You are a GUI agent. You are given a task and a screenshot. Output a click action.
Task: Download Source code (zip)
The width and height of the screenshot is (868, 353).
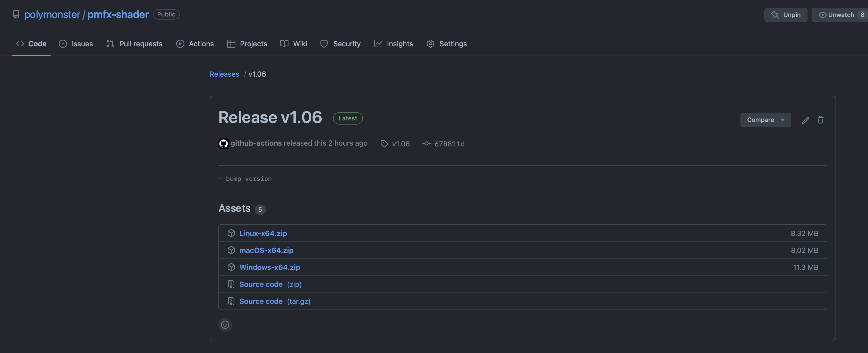pyautogui.click(x=270, y=284)
